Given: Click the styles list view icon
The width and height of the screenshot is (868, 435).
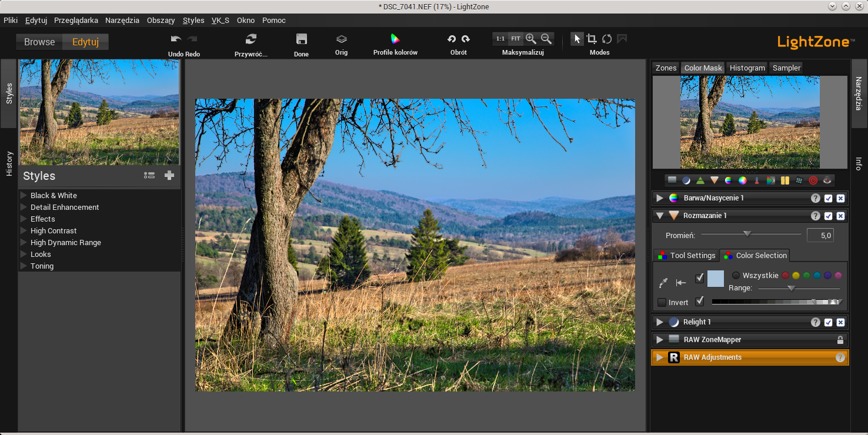Looking at the screenshot, I should pos(149,175).
